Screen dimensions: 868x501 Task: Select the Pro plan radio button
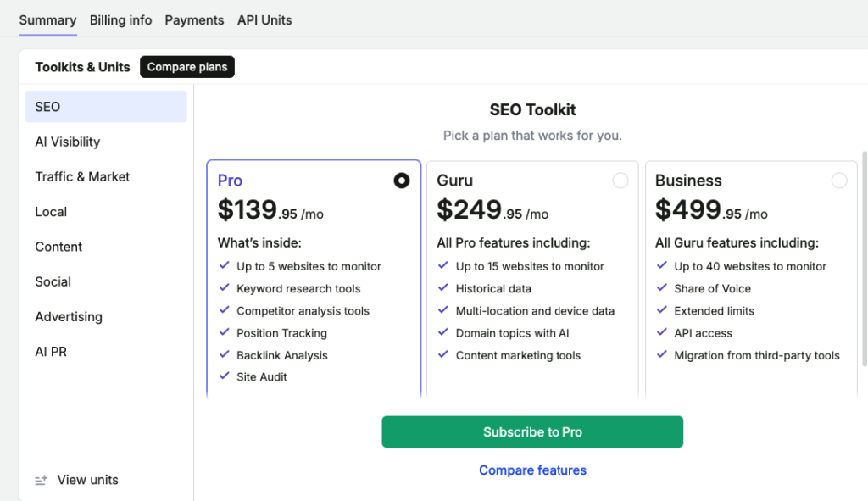(401, 181)
